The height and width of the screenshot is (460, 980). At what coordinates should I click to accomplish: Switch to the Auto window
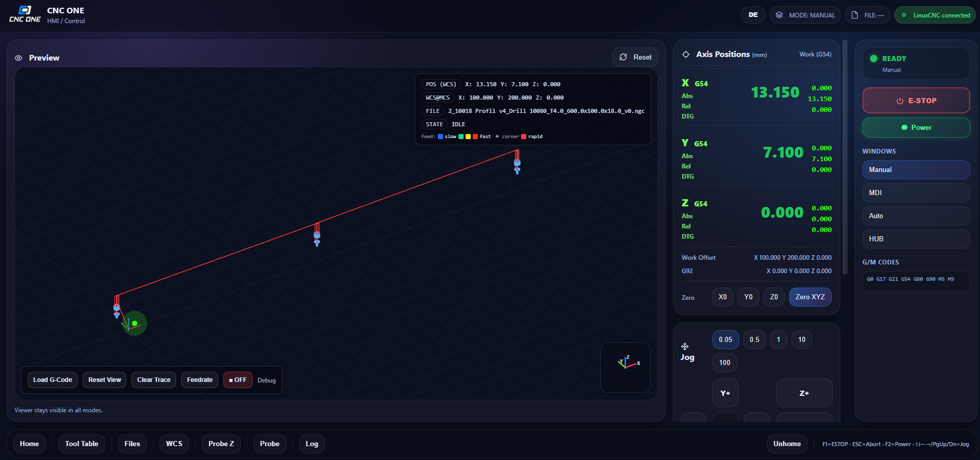pos(916,216)
